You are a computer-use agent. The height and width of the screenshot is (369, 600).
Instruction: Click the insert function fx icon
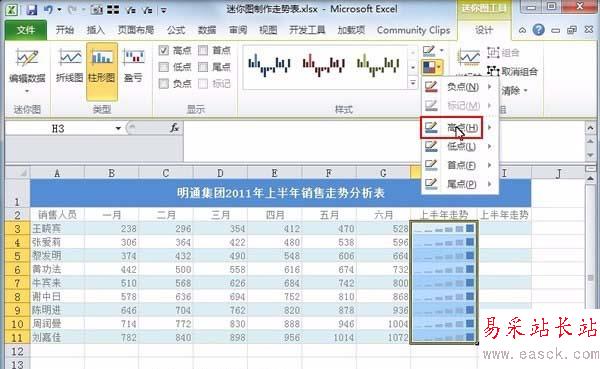(174, 128)
